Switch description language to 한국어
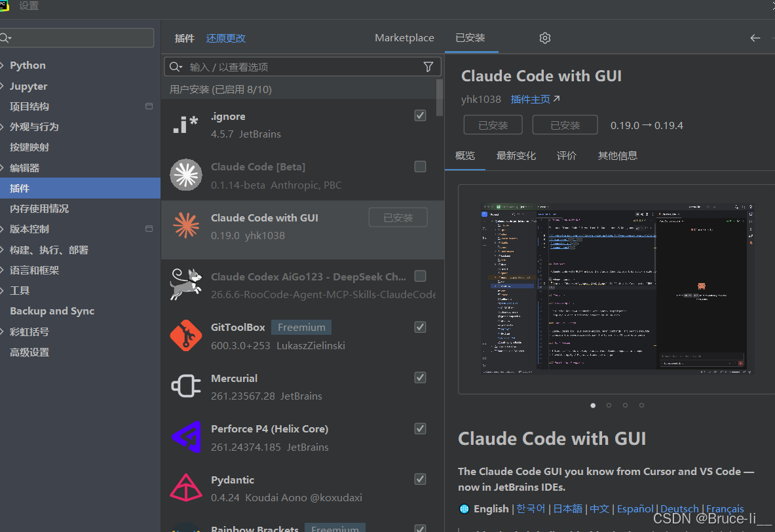The height and width of the screenshot is (532, 775). click(x=531, y=509)
